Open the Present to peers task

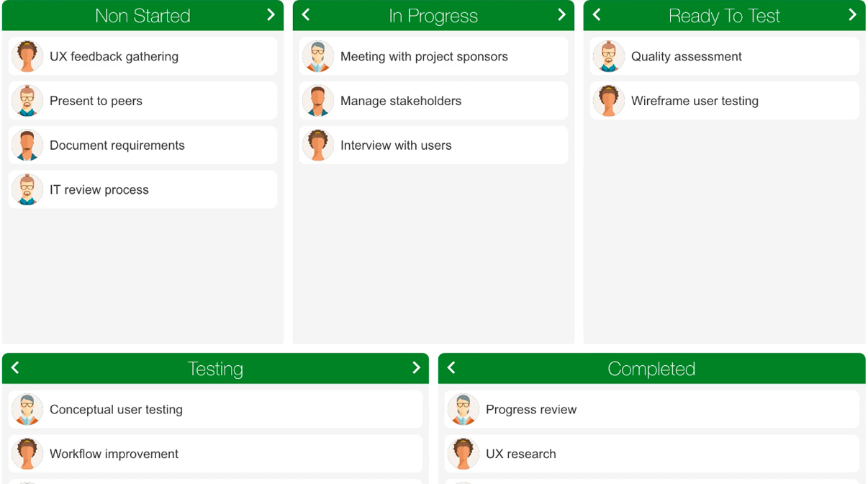tap(143, 101)
